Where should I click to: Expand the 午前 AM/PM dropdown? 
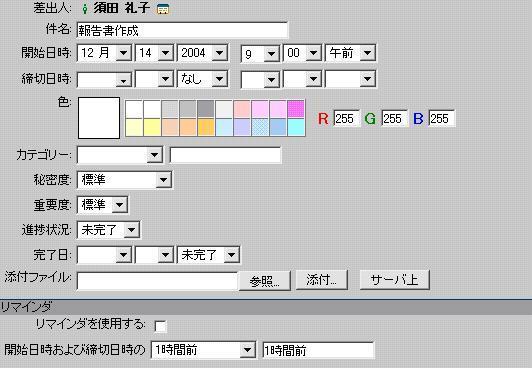(x=350, y=53)
